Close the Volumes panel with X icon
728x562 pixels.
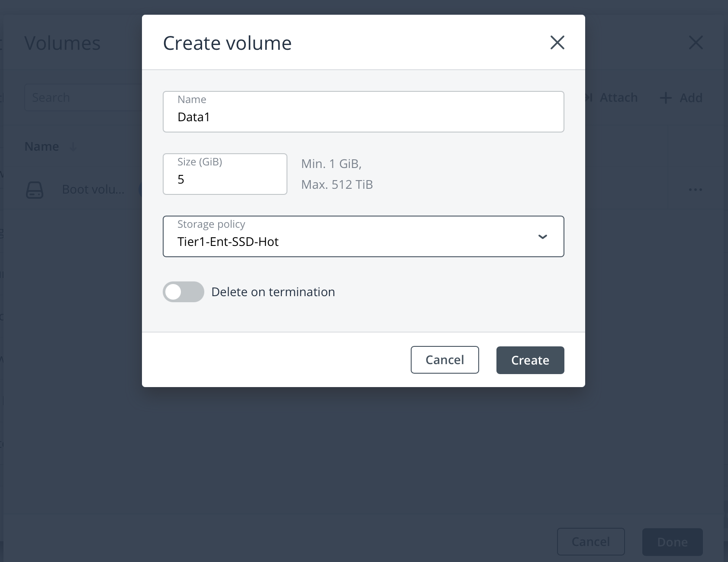tap(696, 42)
